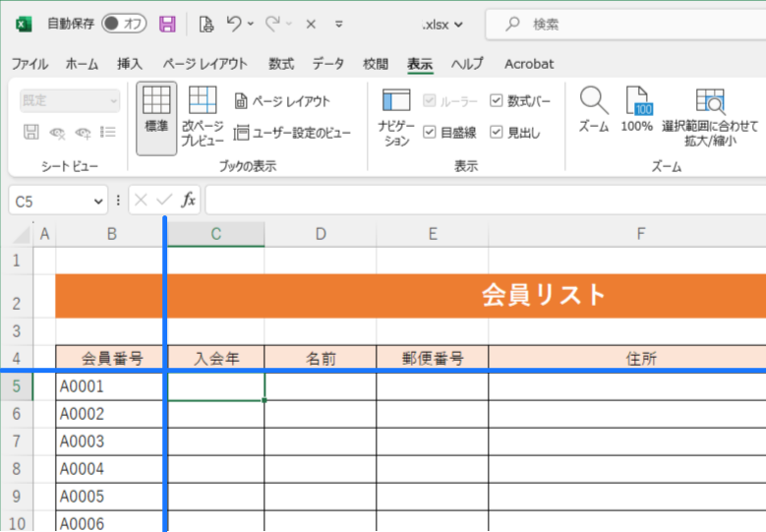The height and width of the screenshot is (532, 766).
Task: Expand the Name Box dropdown arrow
Action: pyautogui.click(x=98, y=202)
